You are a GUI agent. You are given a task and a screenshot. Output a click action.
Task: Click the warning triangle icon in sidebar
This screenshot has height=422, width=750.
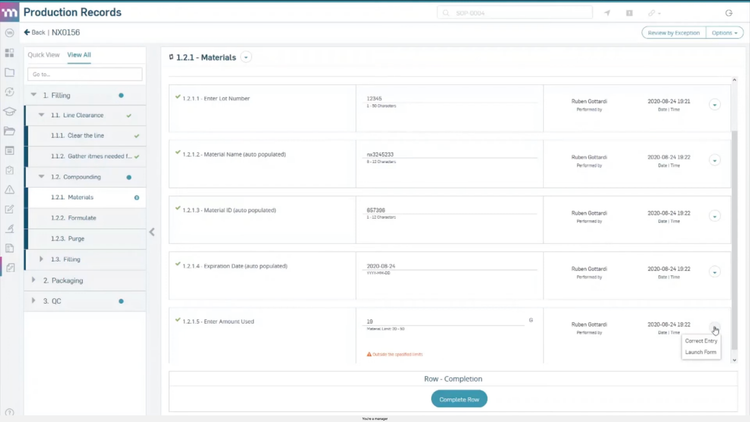click(10, 189)
